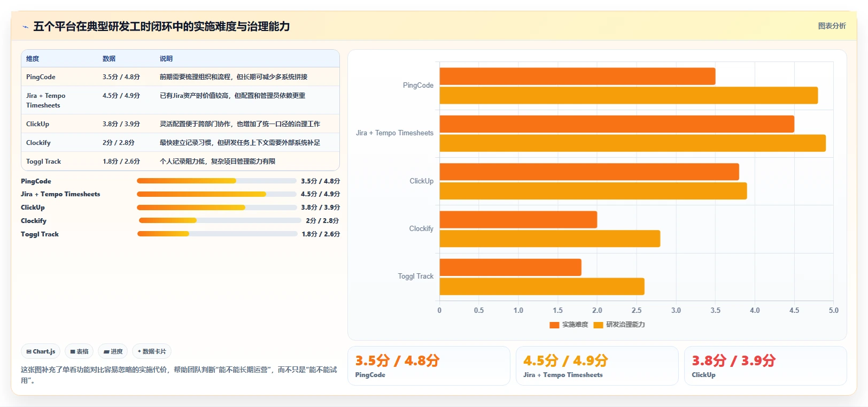
Task: Click the 维度 column header
Action: (33, 59)
